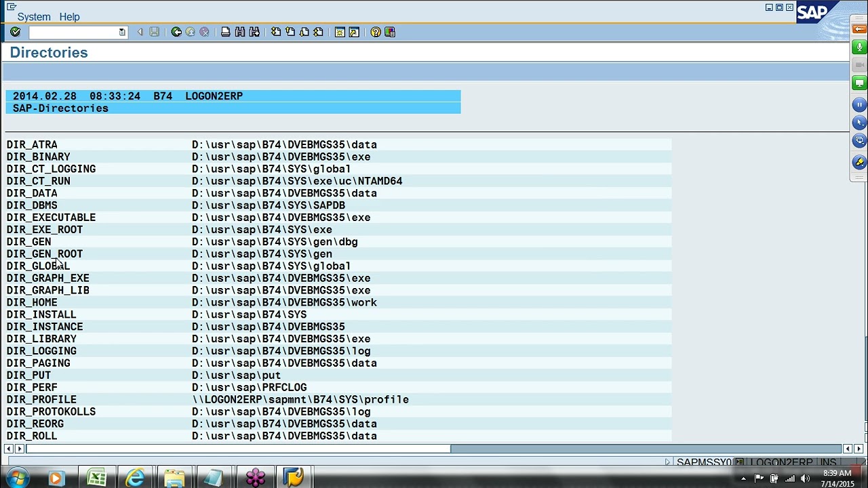Click DIR_REORG directory name
This screenshot has width=868, height=488.
pyautogui.click(x=35, y=424)
